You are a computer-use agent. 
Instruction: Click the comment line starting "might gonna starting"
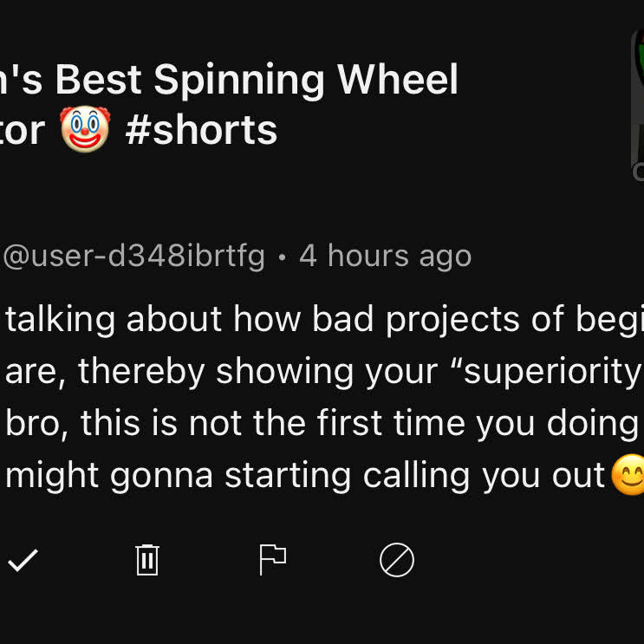point(303,476)
